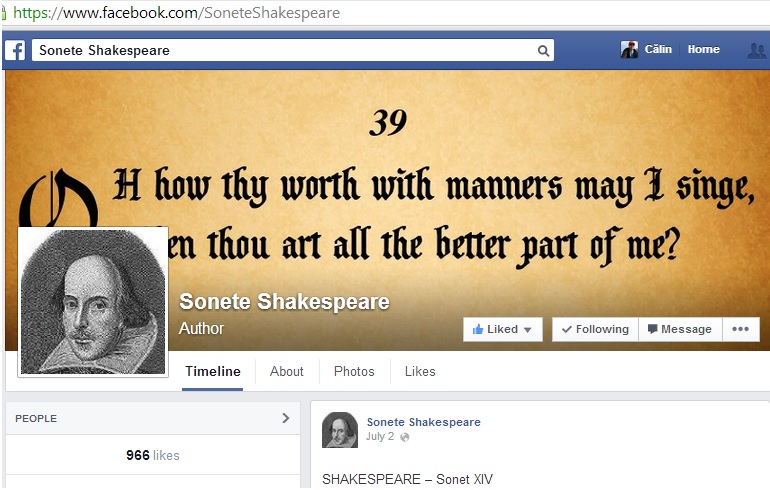This screenshot has width=770, height=490.
Task: Open the Liked dropdown menu
Action: pos(503,329)
